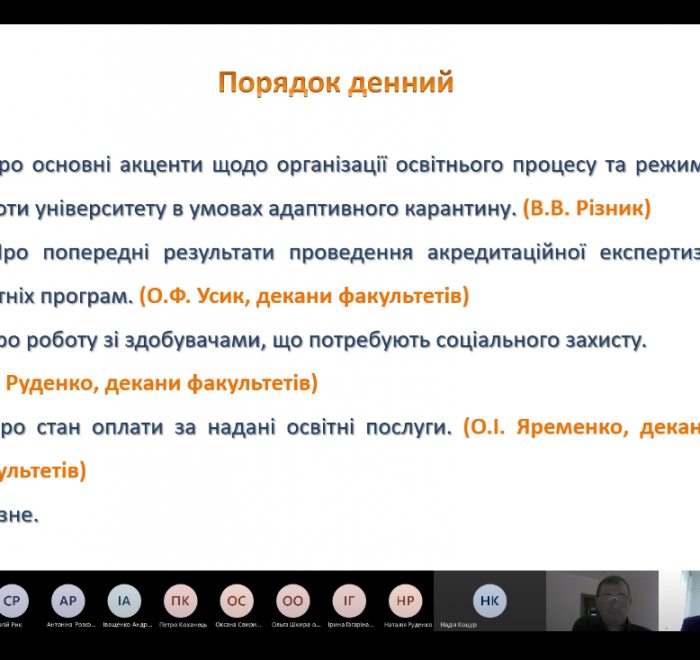The image size is (700, 660).
Task: Select the ІГ participant avatar
Action: tap(349, 601)
